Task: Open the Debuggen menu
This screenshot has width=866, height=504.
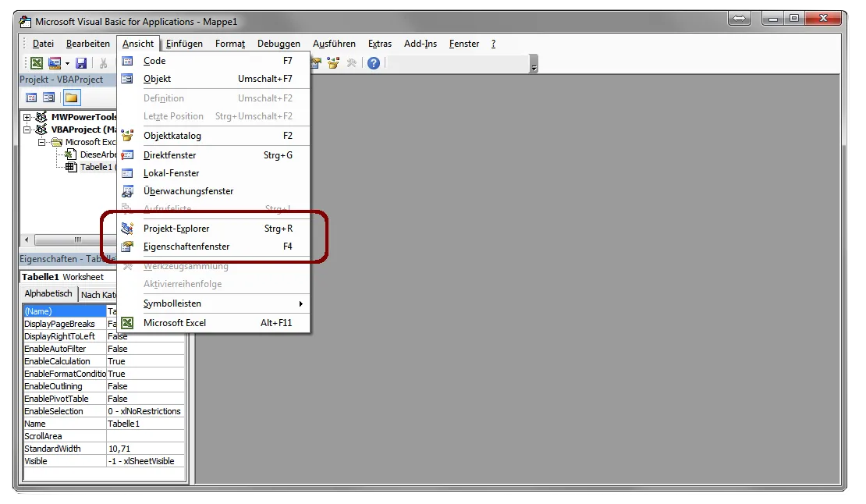Action: [x=279, y=44]
